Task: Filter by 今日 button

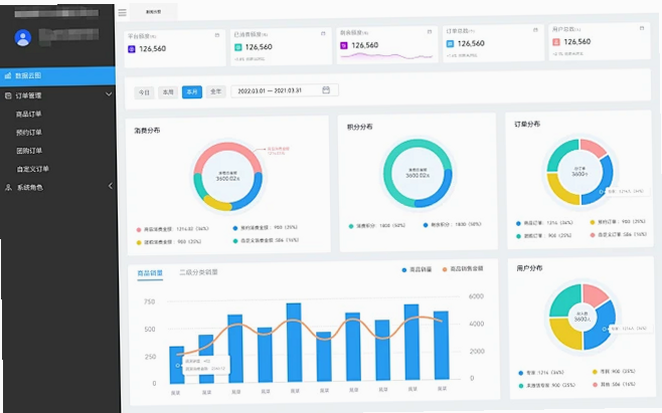Action: pos(144,92)
